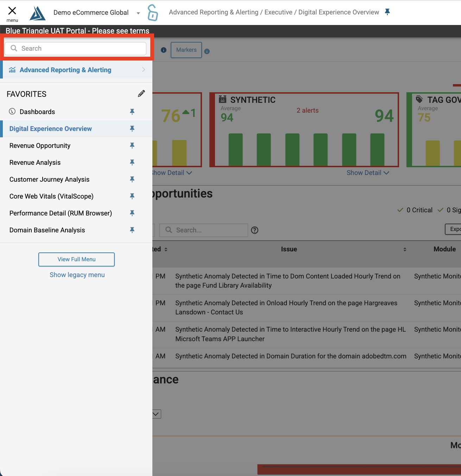Toggle pin for Performance Detail
Image resolution: width=461 pixels, height=476 pixels.
point(132,213)
